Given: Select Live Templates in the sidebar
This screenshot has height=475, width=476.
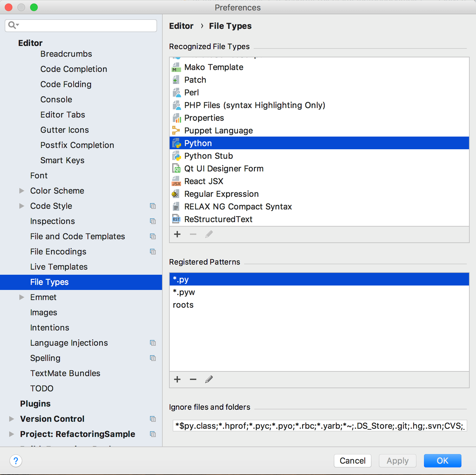Looking at the screenshot, I should pos(59,267).
